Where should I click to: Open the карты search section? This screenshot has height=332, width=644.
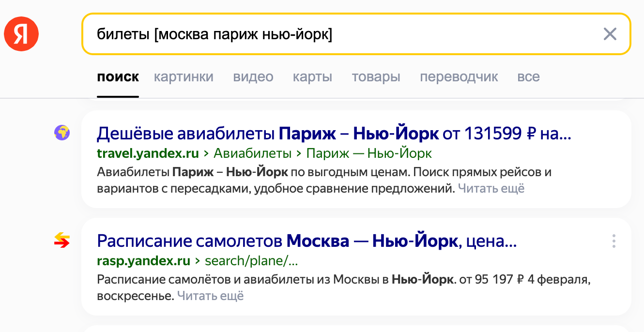pos(312,76)
